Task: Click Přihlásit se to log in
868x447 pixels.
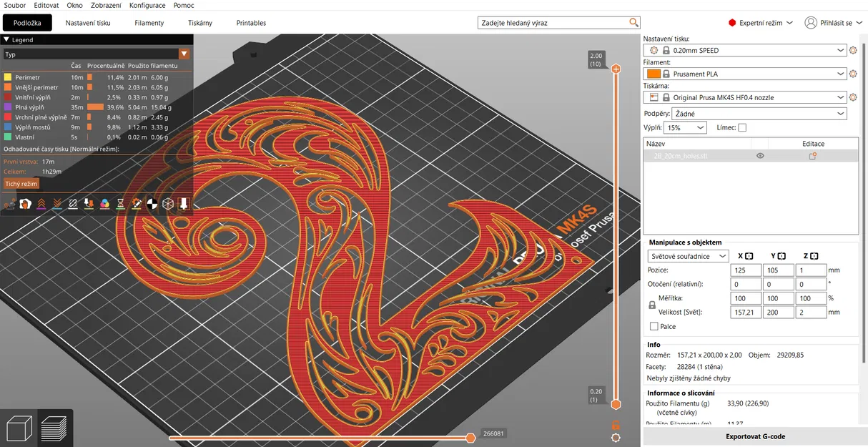Action: tap(837, 23)
